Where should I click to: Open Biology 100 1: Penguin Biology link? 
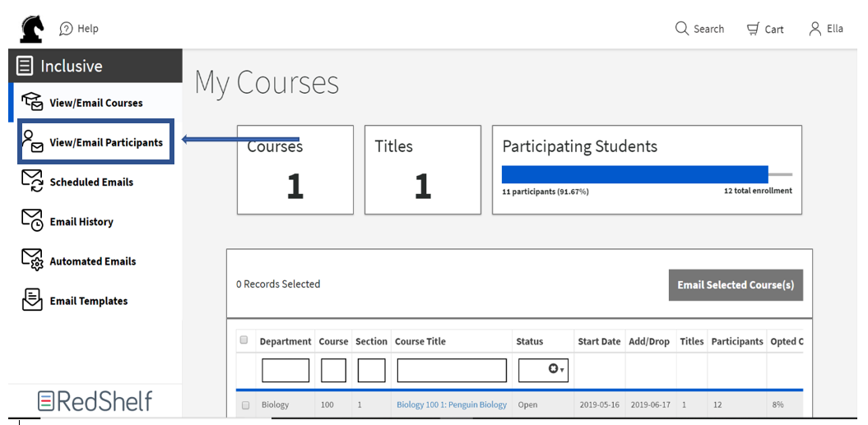(x=451, y=404)
